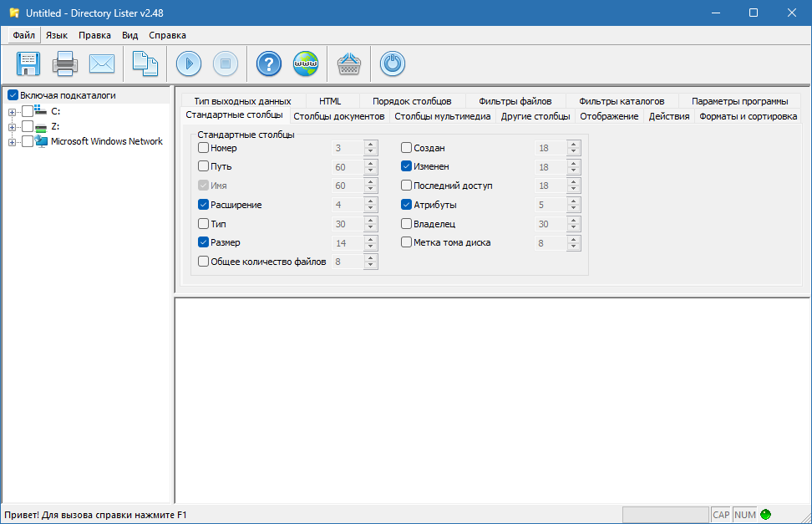Switch to the Столбцы документов tab
812x524 pixels.
(x=338, y=116)
